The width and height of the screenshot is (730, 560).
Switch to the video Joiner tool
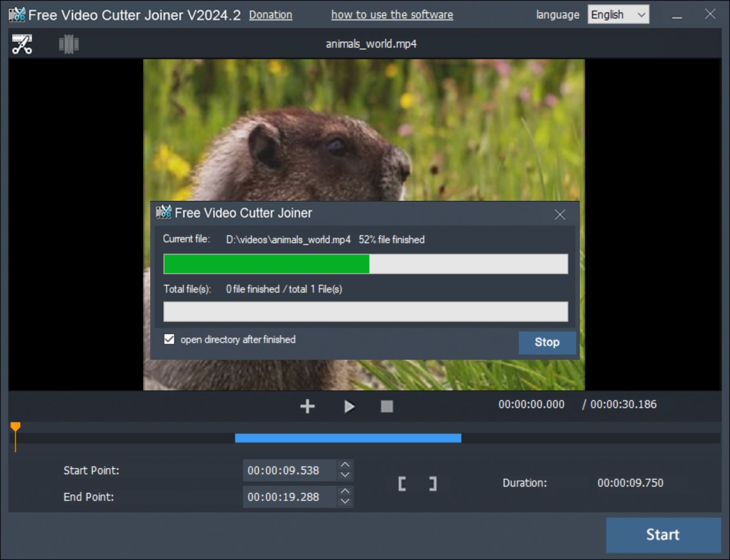click(x=68, y=43)
